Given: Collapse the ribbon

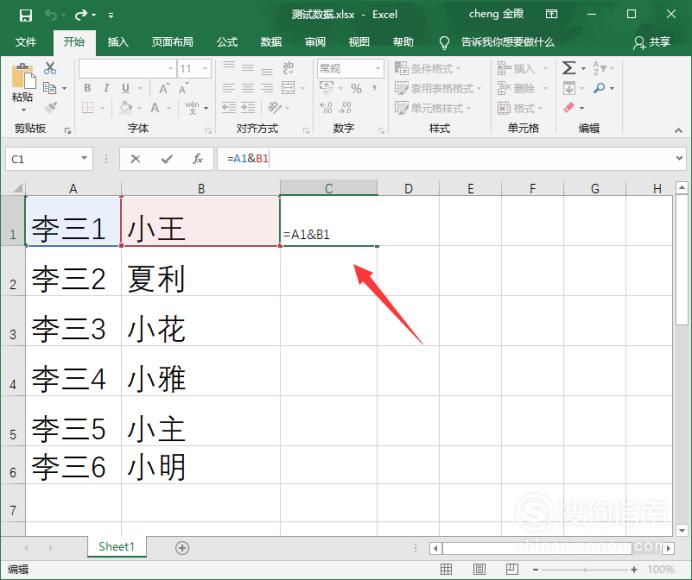Looking at the screenshot, I should (x=678, y=130).
